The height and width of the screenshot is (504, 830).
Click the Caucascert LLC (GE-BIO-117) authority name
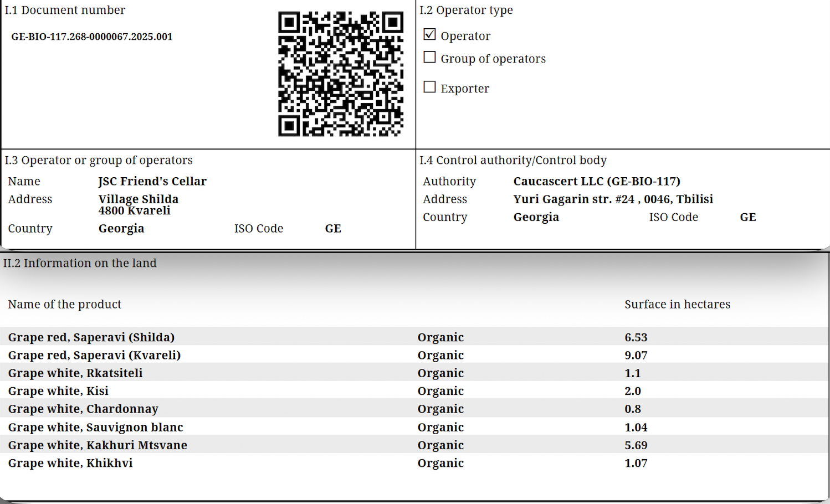pos(597,181)
